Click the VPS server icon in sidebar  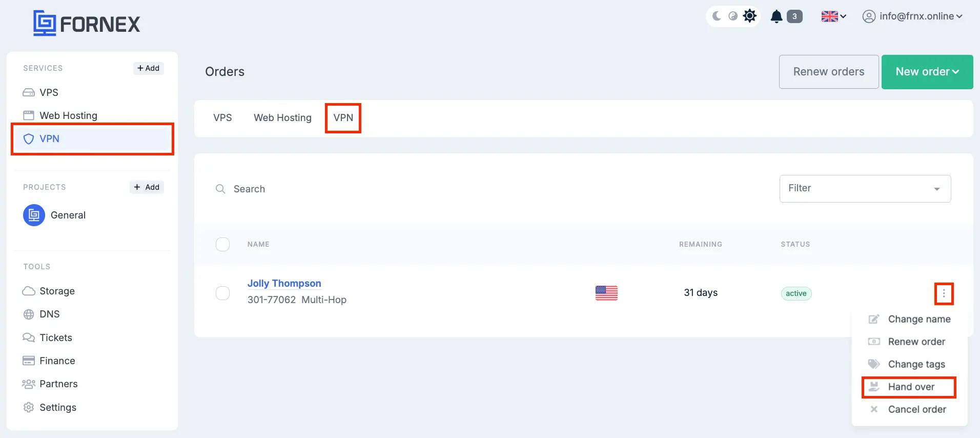29,93
